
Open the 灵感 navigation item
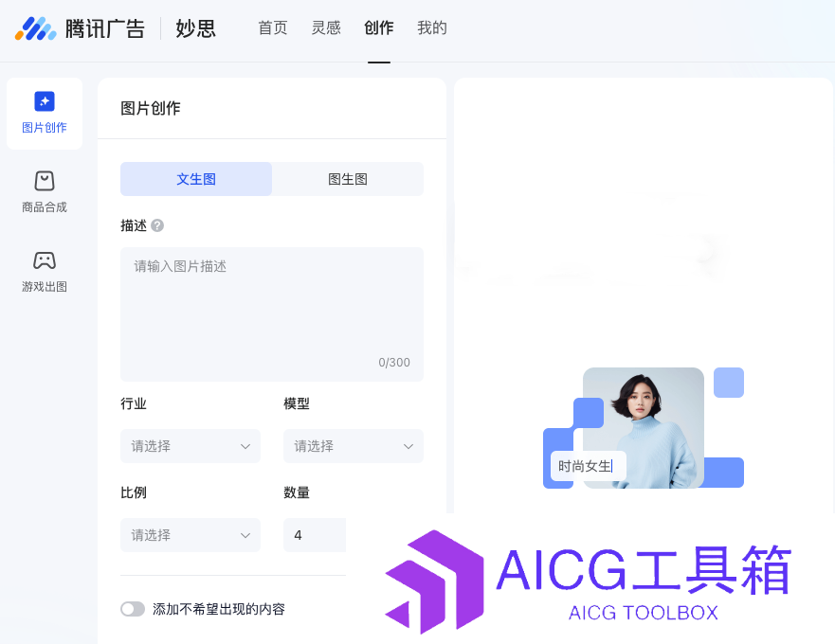click(x=326, y=27)
